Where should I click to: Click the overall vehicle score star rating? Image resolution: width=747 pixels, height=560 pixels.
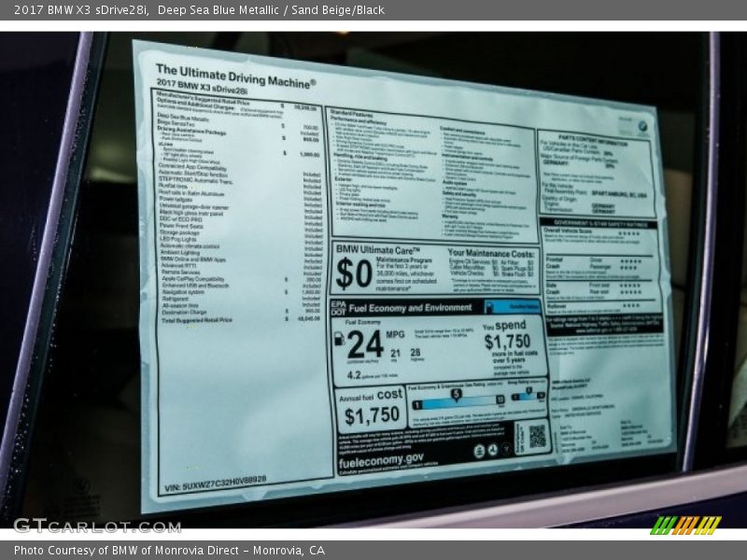[635, 234]
